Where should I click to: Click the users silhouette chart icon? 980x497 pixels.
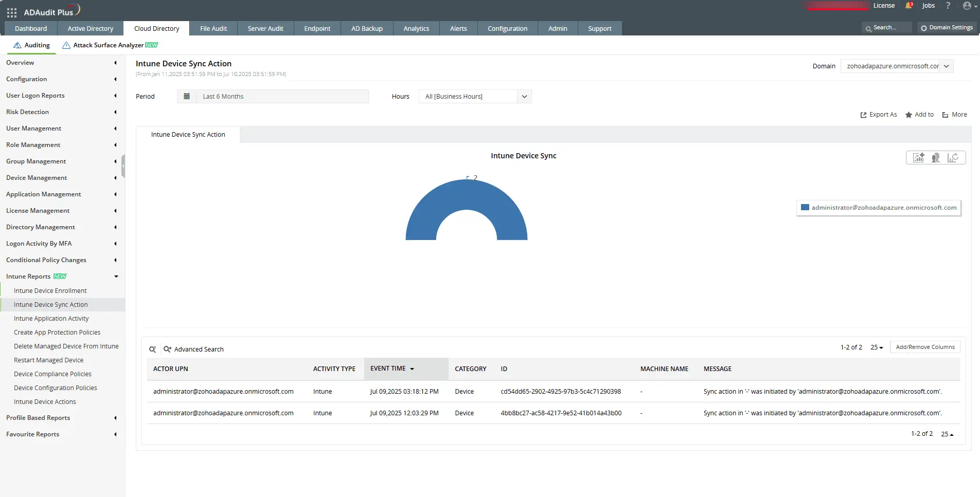point(936,158)
